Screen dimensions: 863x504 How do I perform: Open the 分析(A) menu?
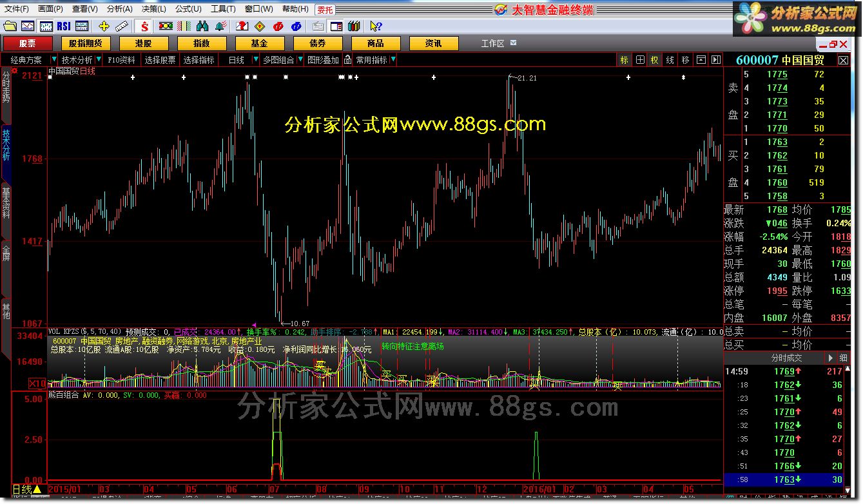point(119,9)
